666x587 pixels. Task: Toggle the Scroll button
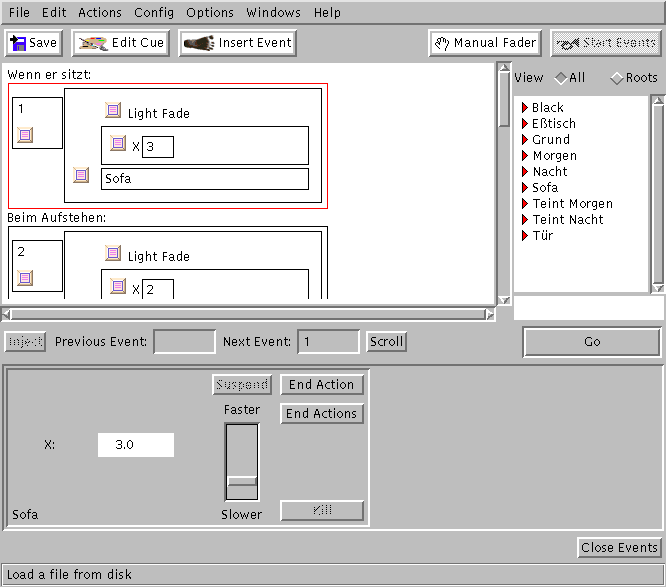click(x=386, y=342)
